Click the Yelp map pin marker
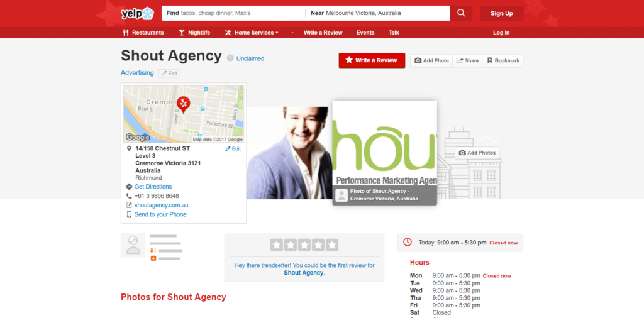 [x=183, y=104]
